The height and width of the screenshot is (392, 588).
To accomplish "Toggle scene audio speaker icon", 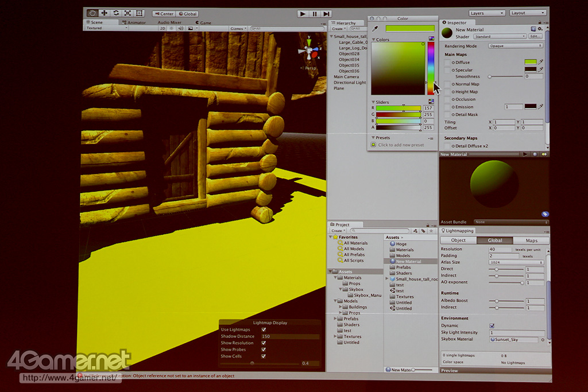I will coord(181,28).
